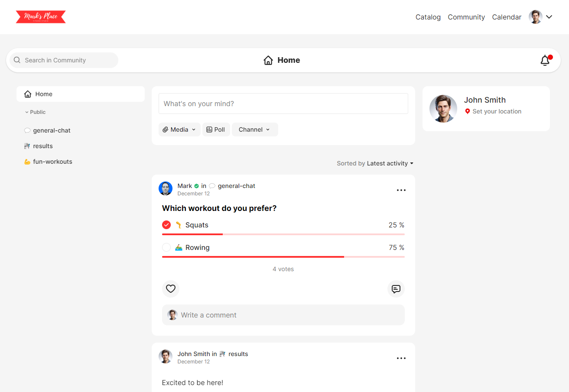Go to Community in top navigation
This screenshot has width=569, height=392.
click(466, 17)
